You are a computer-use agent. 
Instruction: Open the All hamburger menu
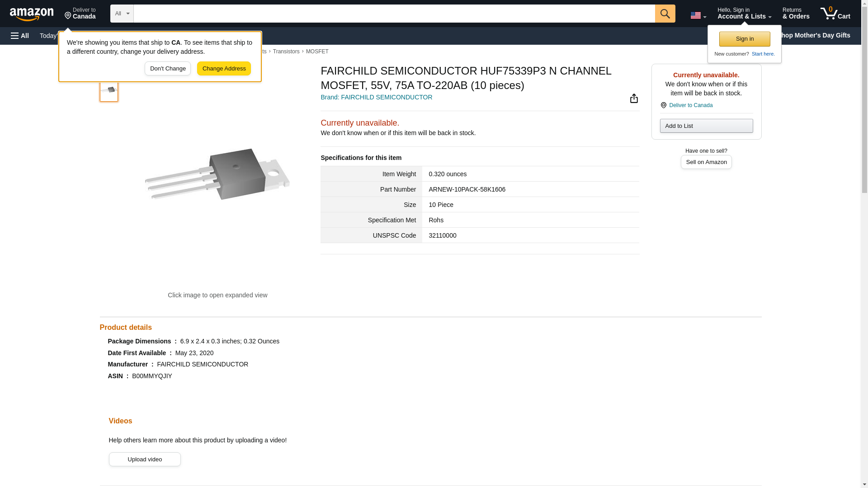[20, 36]
